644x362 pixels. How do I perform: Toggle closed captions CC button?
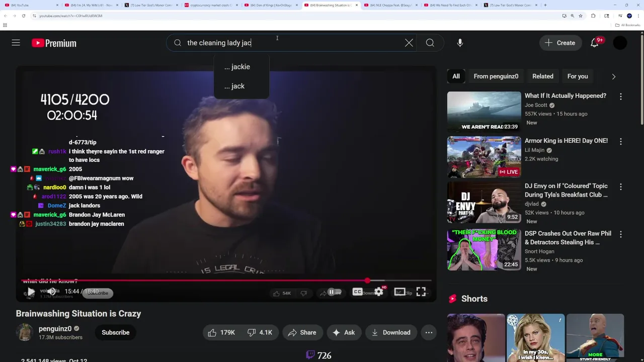click(x=357, y=292)
